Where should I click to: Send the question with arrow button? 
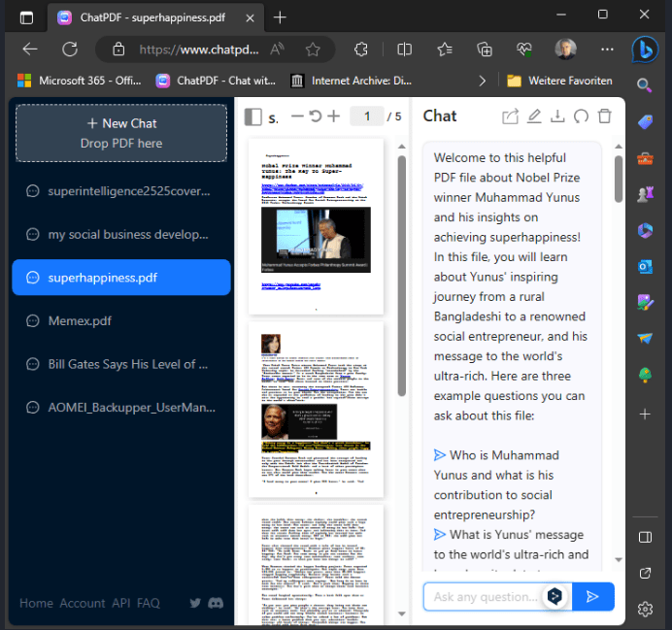click(592, 596)
